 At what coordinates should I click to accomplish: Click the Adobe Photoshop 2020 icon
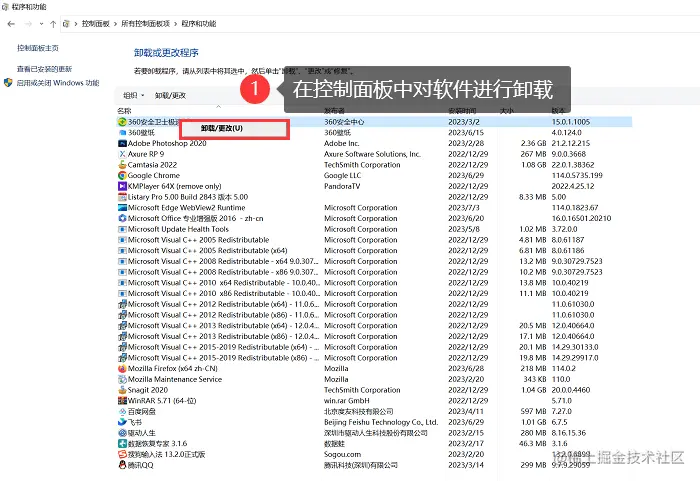[x=122, y=143]
